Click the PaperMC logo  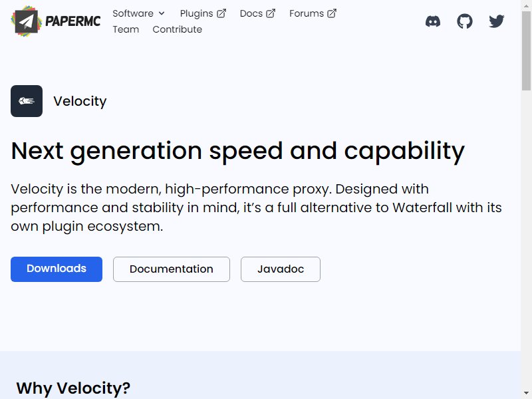click(x=56, y=21)
